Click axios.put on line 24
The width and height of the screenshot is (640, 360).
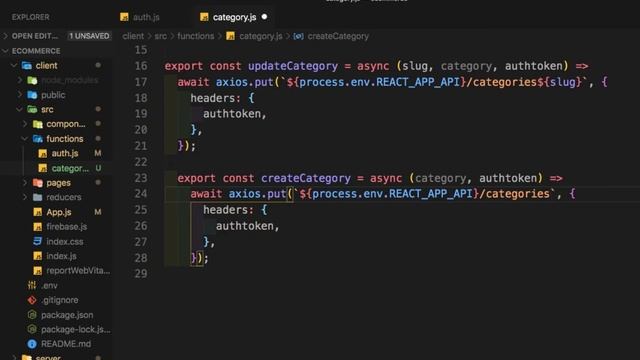(x=257, y=193)
